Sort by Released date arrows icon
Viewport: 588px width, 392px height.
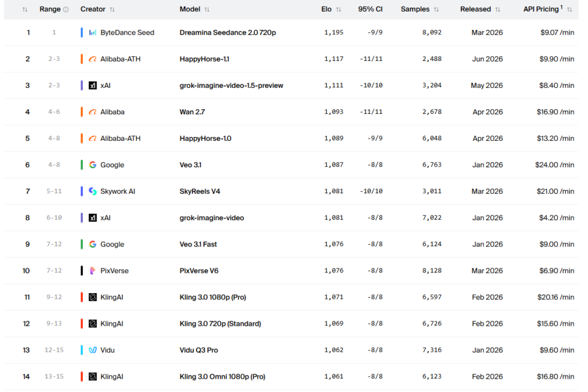tap(498, 10)
